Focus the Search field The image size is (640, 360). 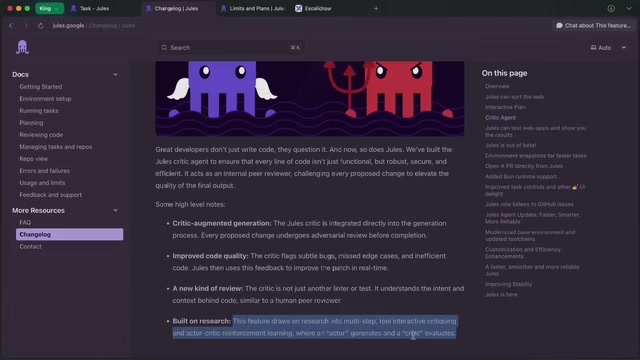coord(230,47)
